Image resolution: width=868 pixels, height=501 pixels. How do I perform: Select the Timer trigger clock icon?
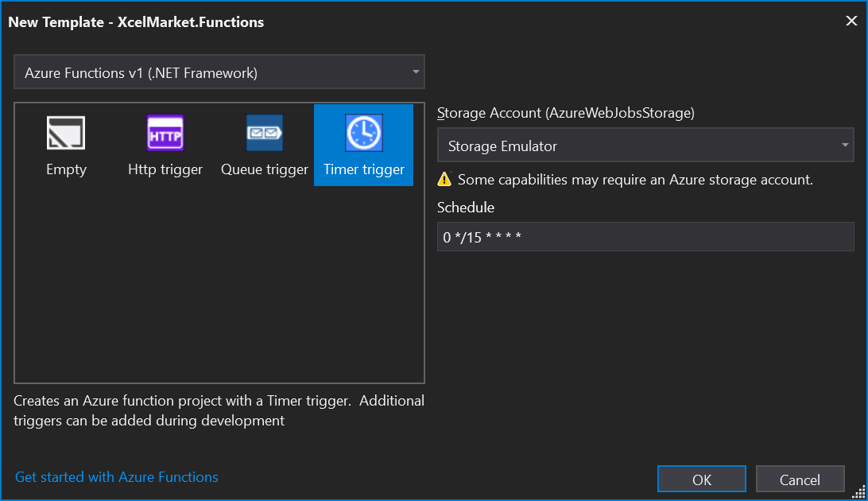pos(363,133)
